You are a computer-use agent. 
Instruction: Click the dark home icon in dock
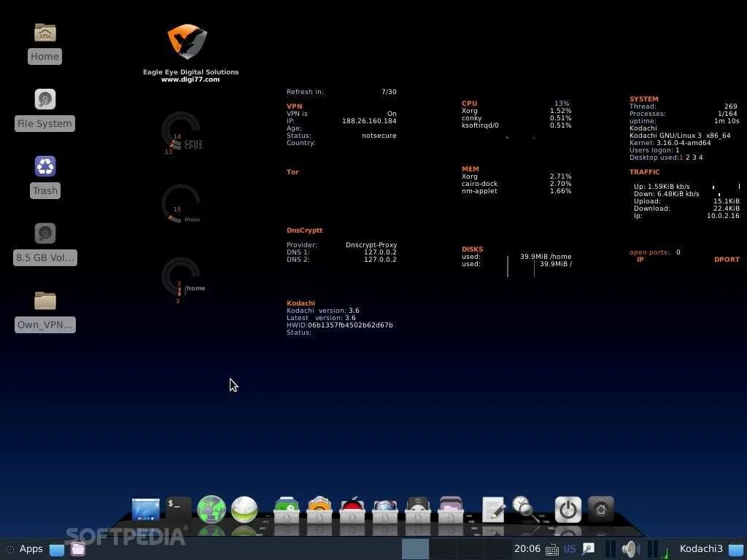tap(601, 509)
